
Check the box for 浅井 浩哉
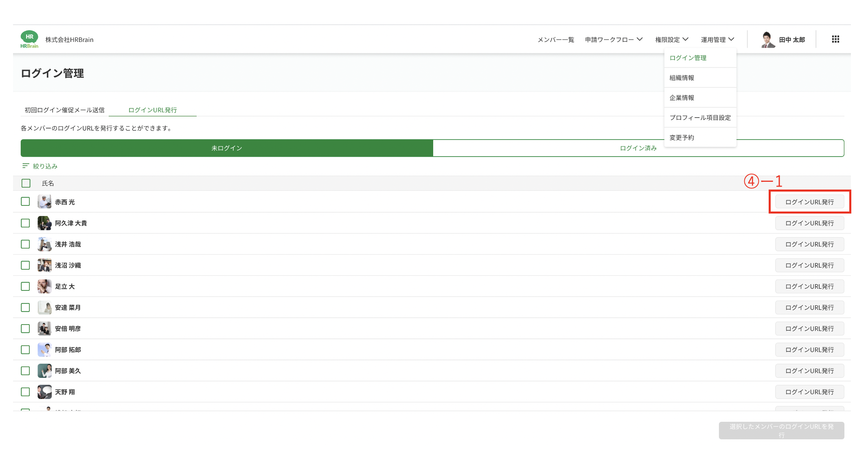coord(25,244)
